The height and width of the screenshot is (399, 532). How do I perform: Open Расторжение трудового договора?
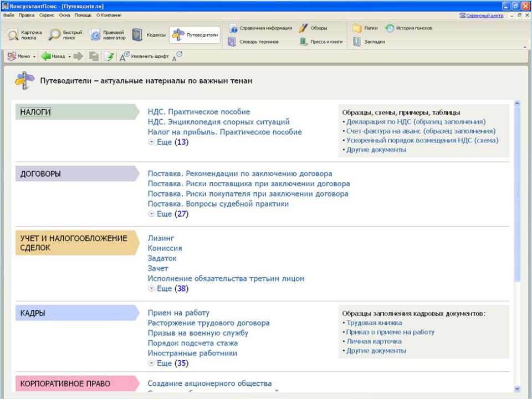(x=209, y=323)
